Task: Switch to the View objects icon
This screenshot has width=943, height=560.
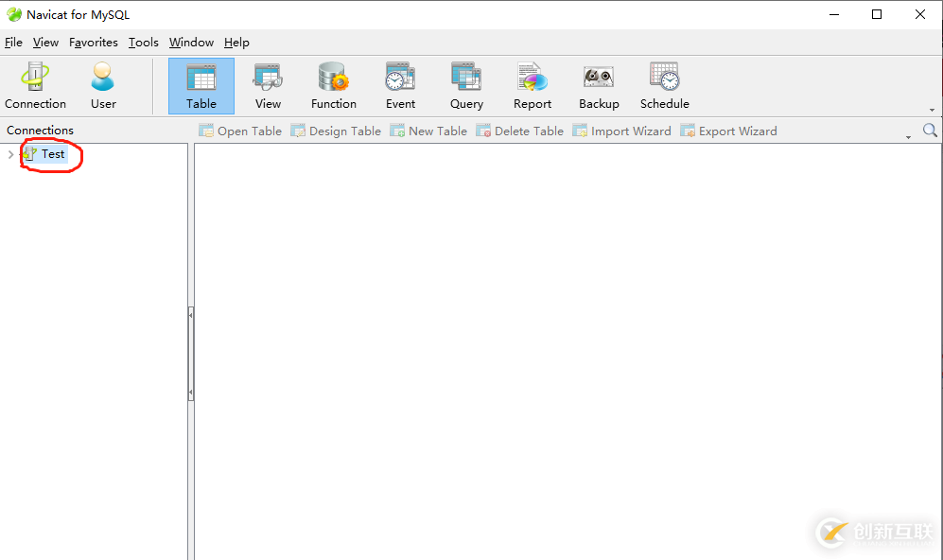Action: (x=268, y=86)
